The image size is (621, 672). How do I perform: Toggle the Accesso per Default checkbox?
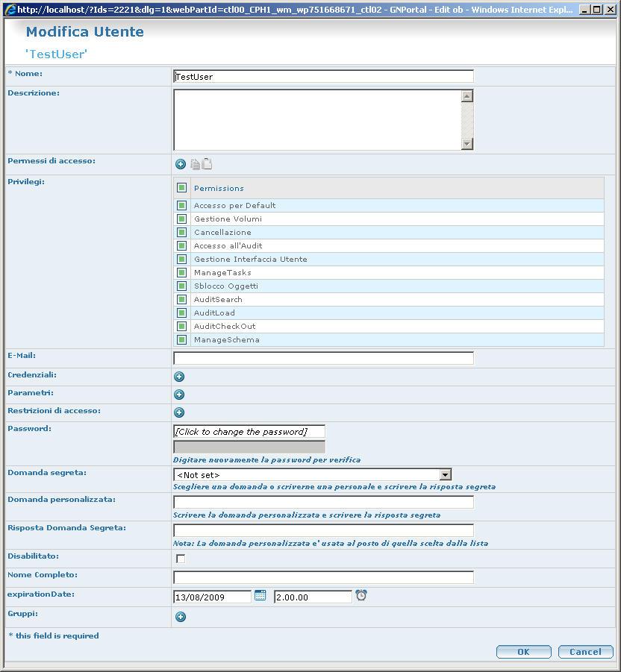[182, 205]
